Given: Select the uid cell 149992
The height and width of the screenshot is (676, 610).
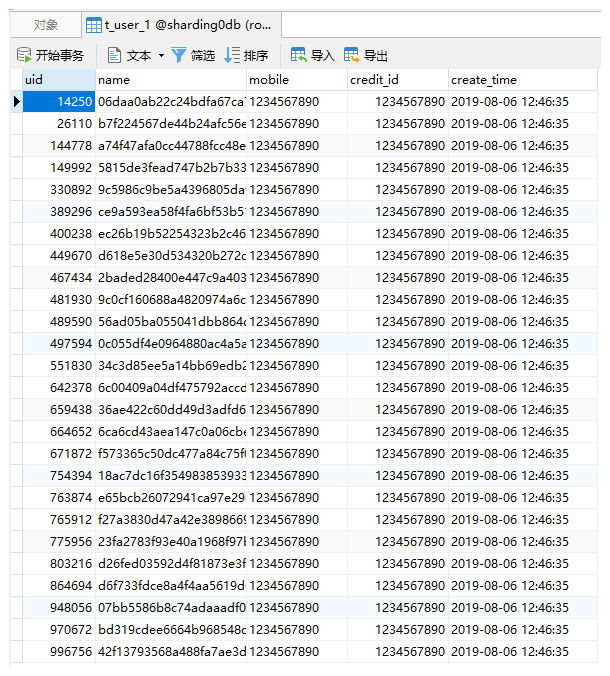Looking at the screenshot, I should (x=59, y=168).
